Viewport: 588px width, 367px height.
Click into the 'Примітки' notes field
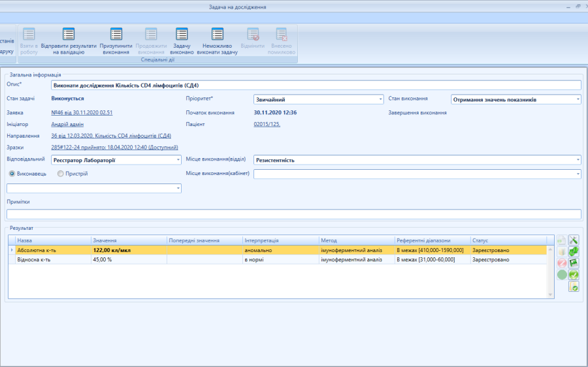[293, 214]
